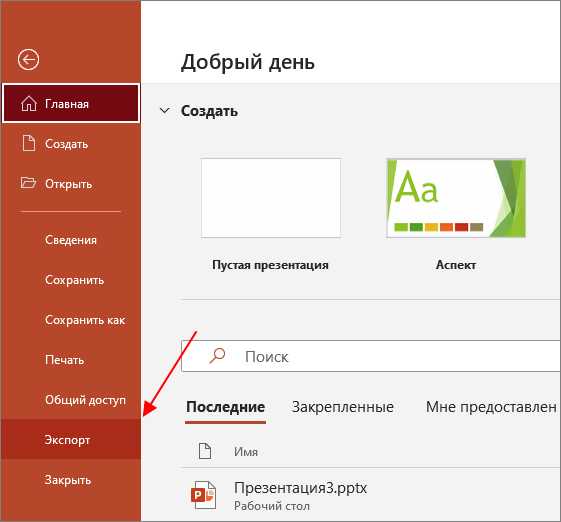Click the Пустая презентация label
561x522 pixels.
(270, 265)
